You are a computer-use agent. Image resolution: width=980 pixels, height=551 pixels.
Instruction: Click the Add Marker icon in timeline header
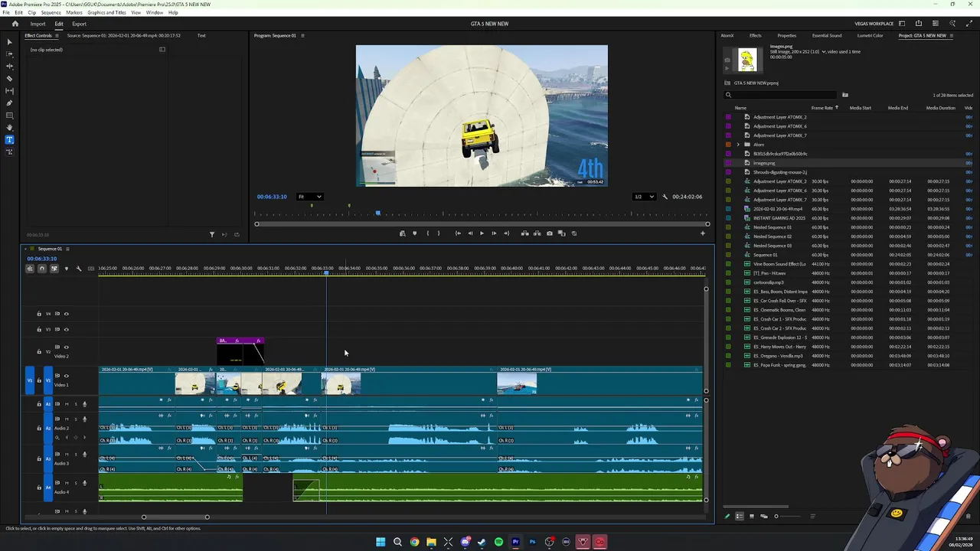66,269
